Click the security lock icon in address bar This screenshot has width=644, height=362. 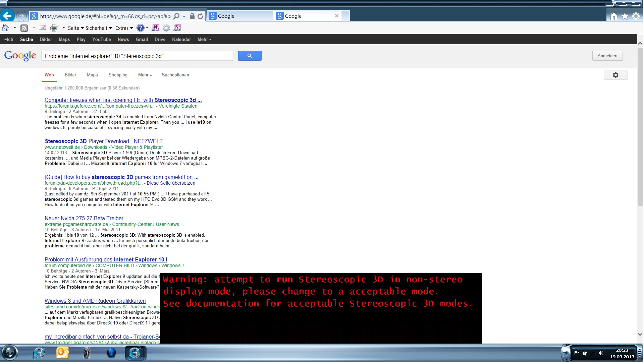[x=192, y=16]
